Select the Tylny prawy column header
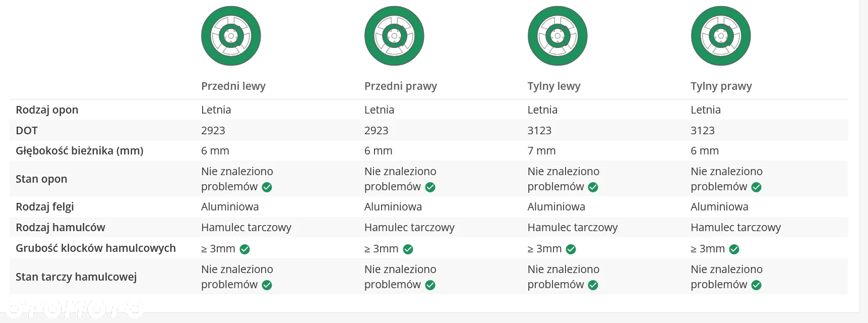868x323 pixels. (x=721, y=86)
